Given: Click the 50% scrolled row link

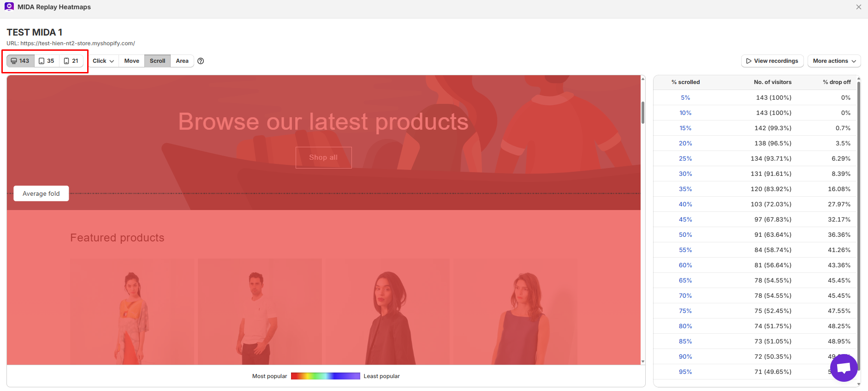Looking at the screenshot, I should 685,235.
